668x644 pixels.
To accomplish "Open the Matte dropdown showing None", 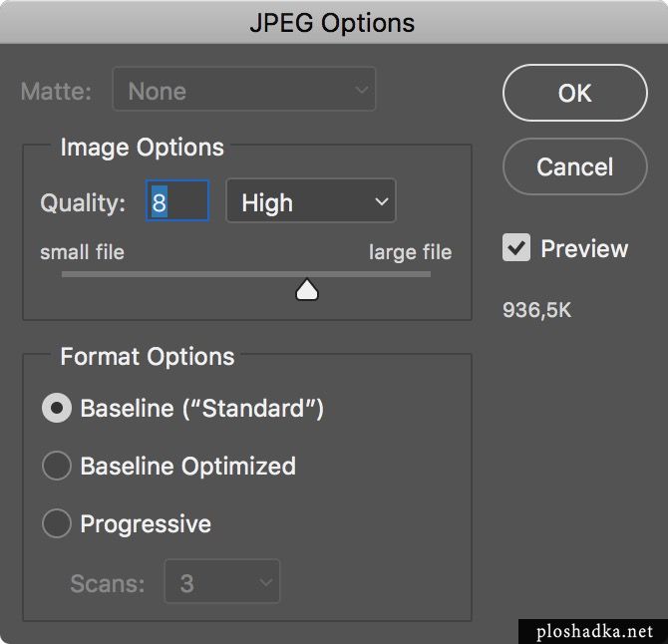I will coord(244,92).
